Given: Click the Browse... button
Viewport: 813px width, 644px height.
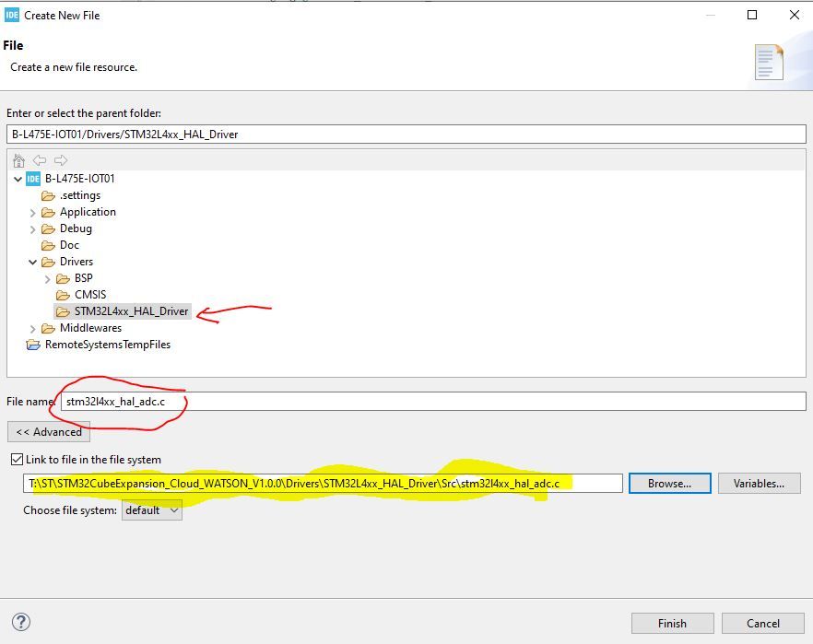Looking at the screenshot, I should coord(669,484).
